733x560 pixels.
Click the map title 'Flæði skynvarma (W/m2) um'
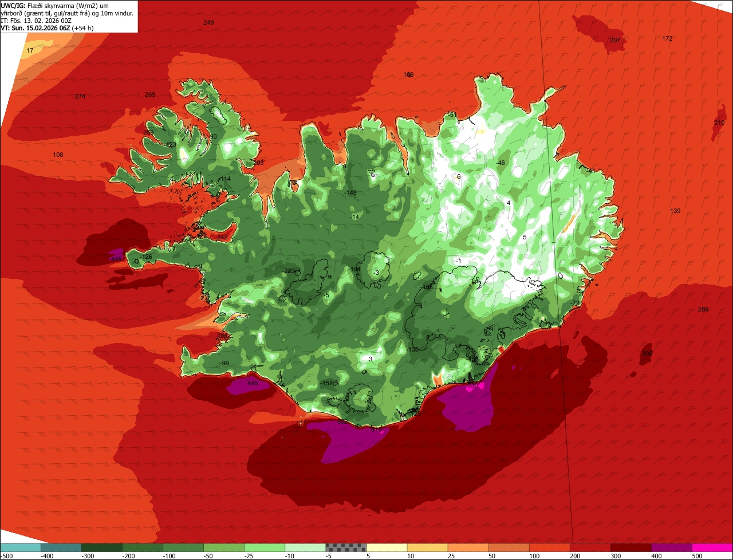(x=68, y=5)
